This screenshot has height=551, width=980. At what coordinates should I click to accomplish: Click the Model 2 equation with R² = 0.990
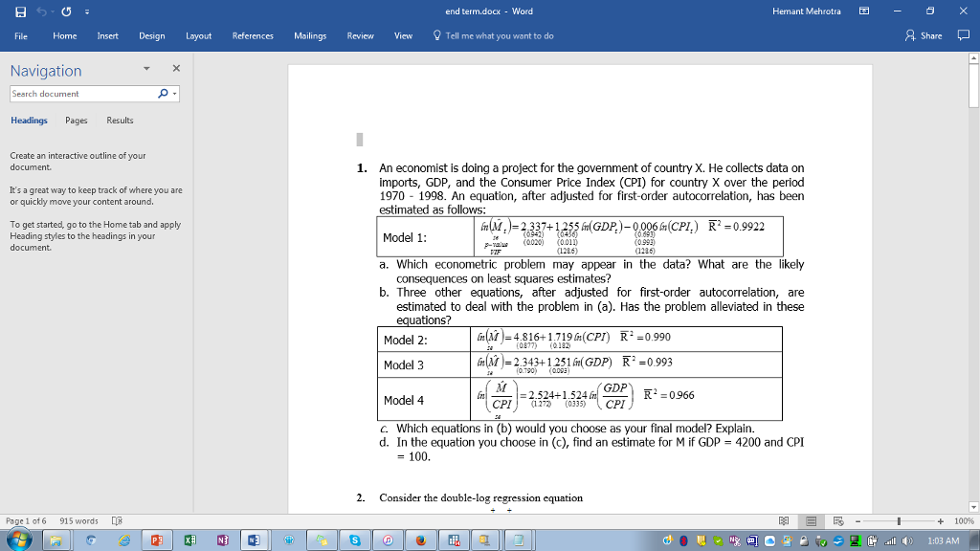(x=573, y=339)
